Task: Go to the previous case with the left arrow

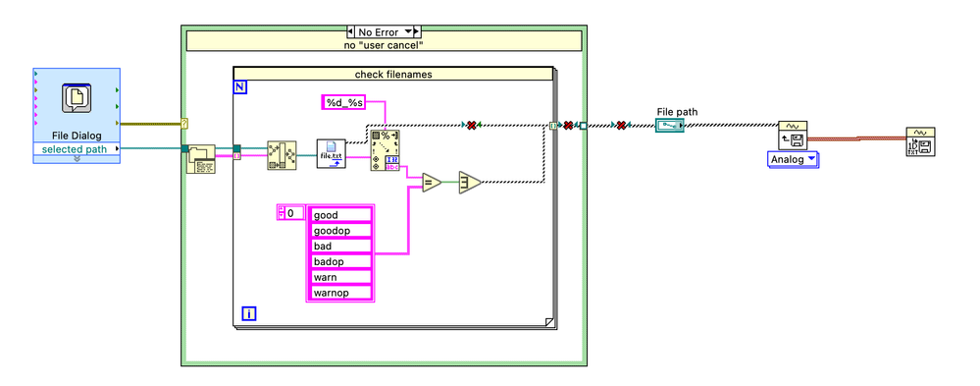Action: click(350, 31)
